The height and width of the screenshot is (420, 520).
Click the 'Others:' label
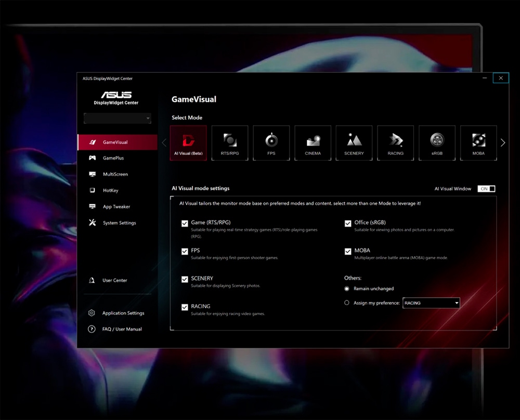(x=353, y=278)
